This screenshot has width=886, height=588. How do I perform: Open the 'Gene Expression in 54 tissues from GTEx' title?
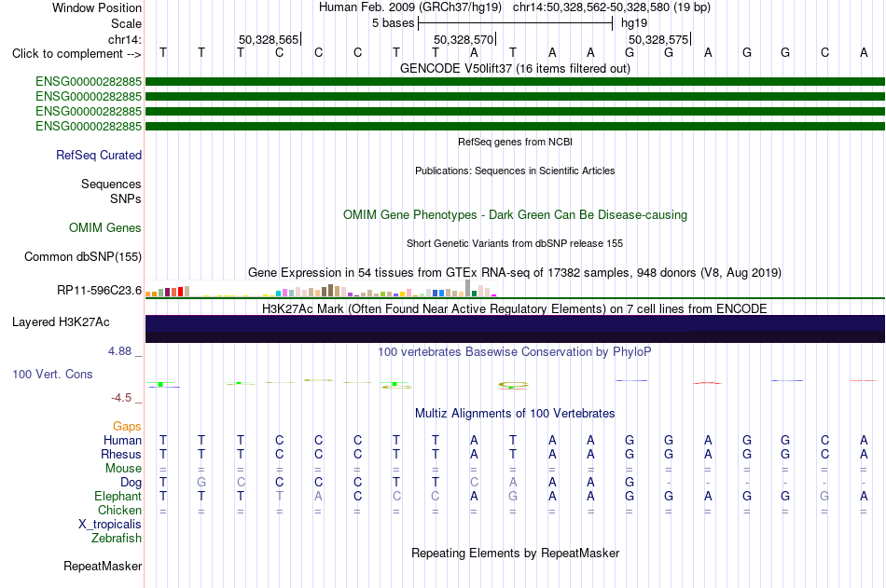(515, 273)
